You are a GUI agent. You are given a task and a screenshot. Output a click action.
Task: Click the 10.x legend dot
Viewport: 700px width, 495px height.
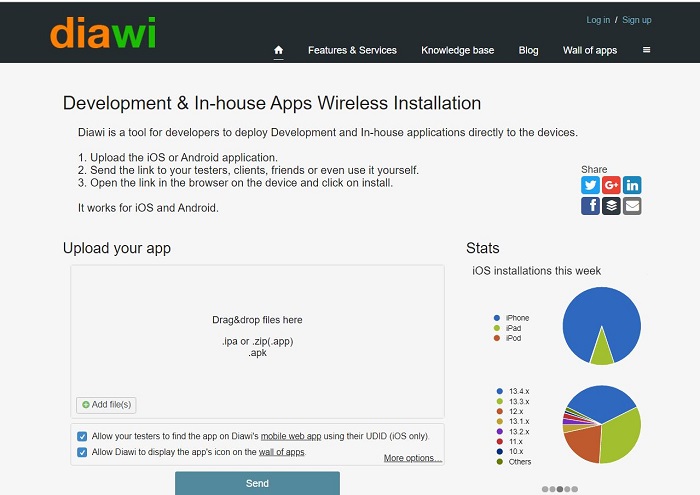click(x=500, y=451)
